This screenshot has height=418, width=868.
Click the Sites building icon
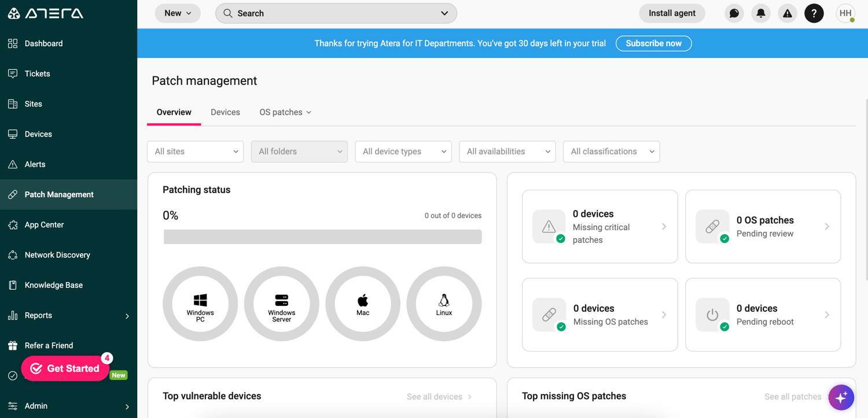[x=13, y=104]
